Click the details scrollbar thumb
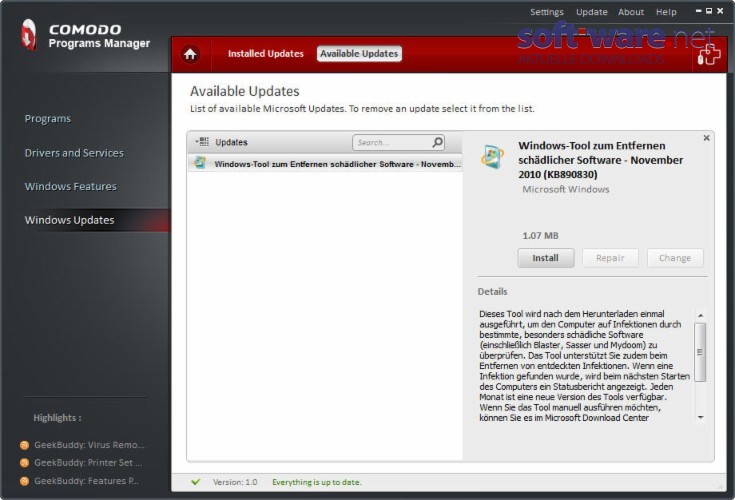735x500 pixels. tap(700, 352)
